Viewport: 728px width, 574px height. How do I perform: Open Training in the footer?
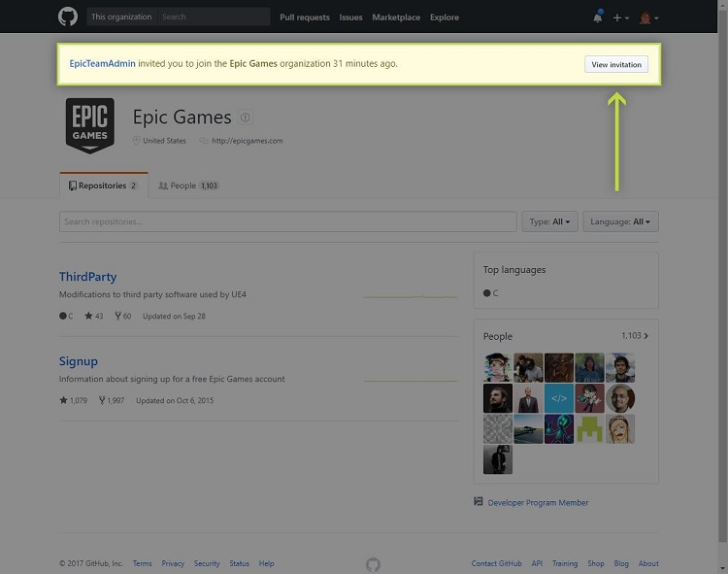[x=565, y=563]
